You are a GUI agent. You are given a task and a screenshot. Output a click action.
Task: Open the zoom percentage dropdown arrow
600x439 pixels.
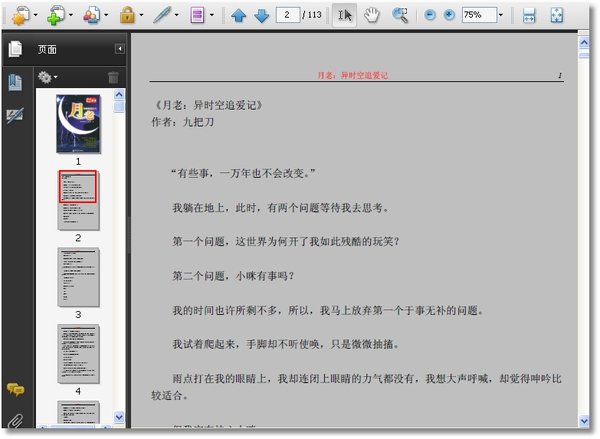(x=501, y=15)
